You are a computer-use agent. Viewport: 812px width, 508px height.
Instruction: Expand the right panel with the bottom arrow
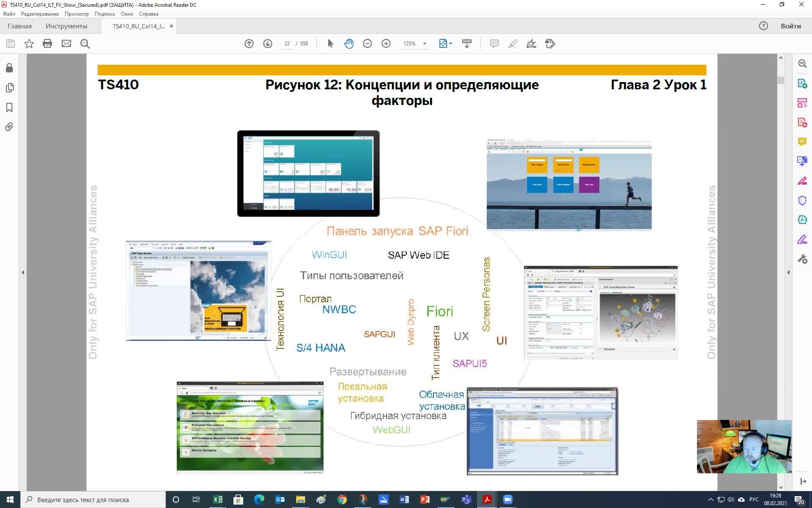point(803,481)
